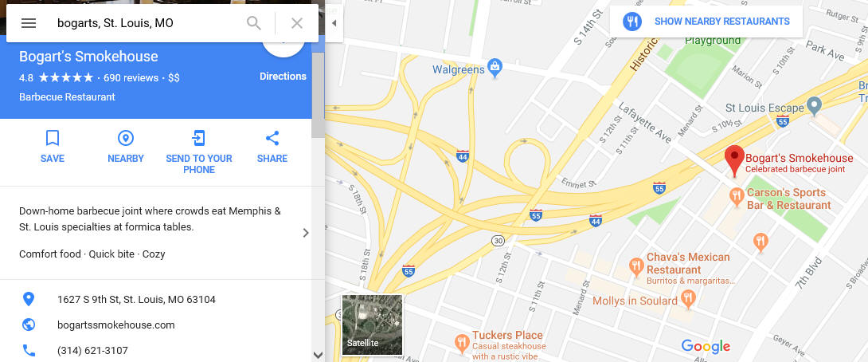The image size is (868, 362).
Task: Click the Nearby location icon
Action: (126, 138)
